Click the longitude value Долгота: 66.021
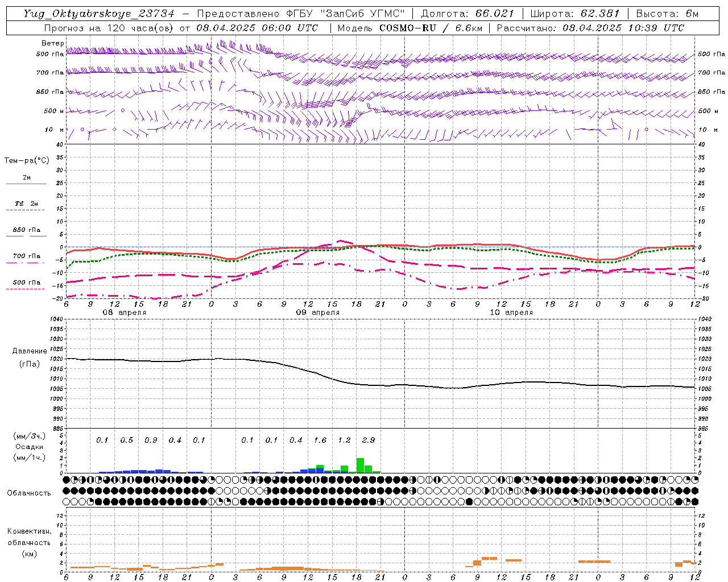The height and width of the screenshot is (582, 728). pyautogui.click(x=467, y=14)
